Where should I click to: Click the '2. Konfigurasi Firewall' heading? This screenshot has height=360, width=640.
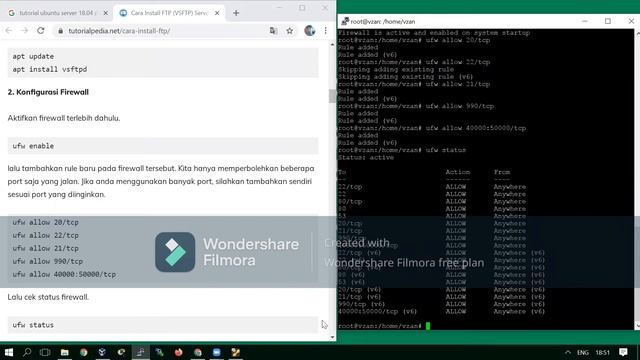(x=48, y=92)
